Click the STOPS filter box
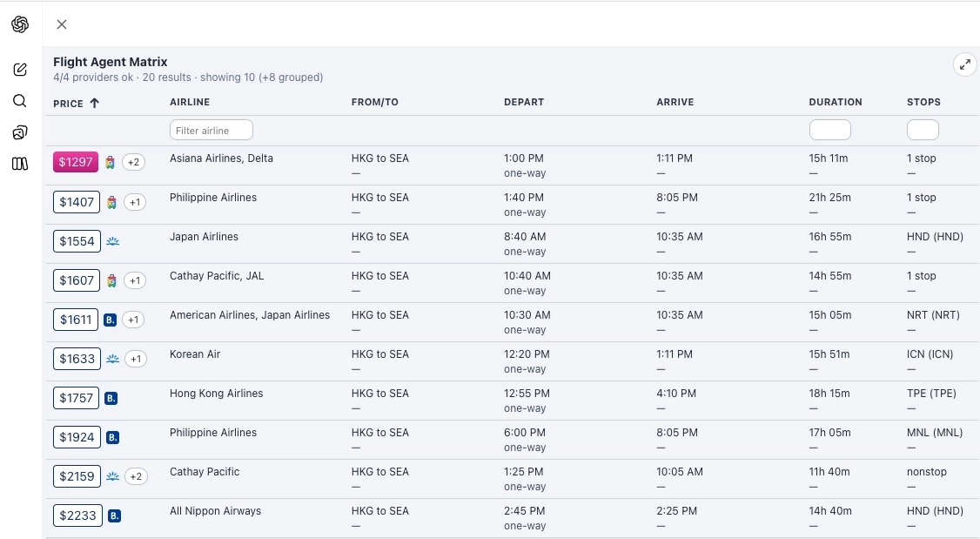Image resolution: width=980 pixels, height=539 pixels. pyautogui.click(x=923, y=129)
